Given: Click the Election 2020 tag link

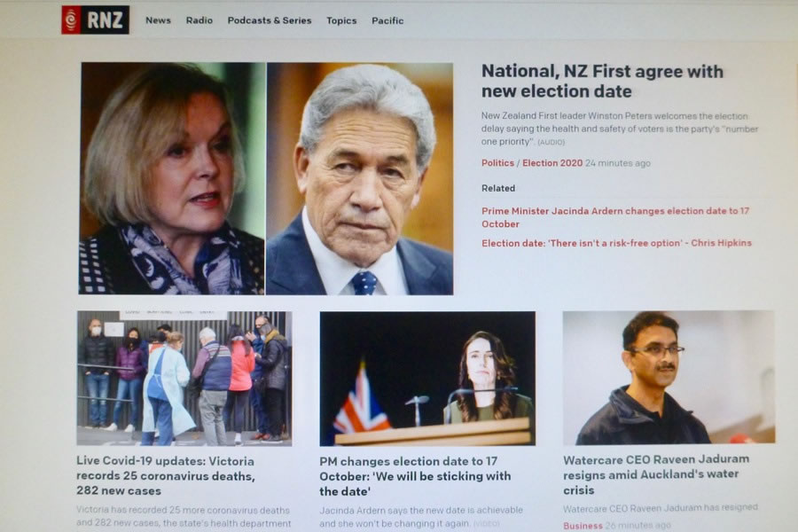Looking at the screenshot, I should (x=552, y=163).
